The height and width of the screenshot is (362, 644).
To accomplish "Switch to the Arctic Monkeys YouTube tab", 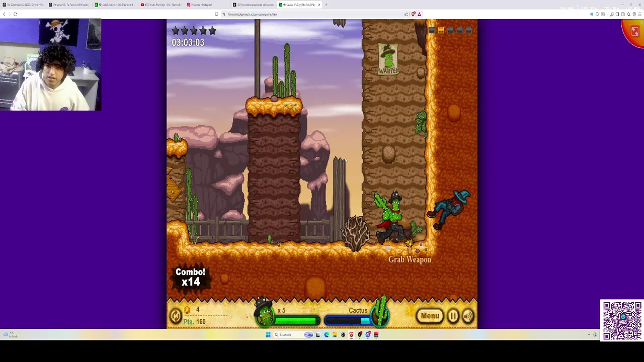I will (162, 5).
